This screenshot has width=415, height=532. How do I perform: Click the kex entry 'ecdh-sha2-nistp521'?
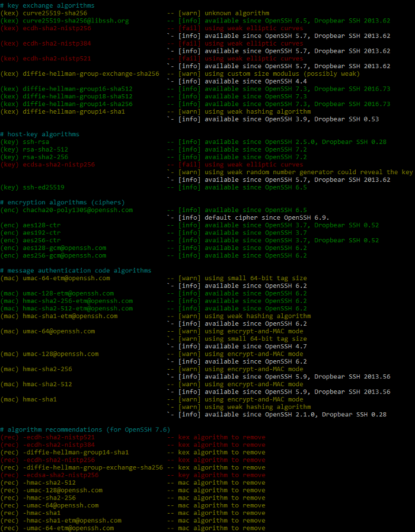(x=57, y=59)
